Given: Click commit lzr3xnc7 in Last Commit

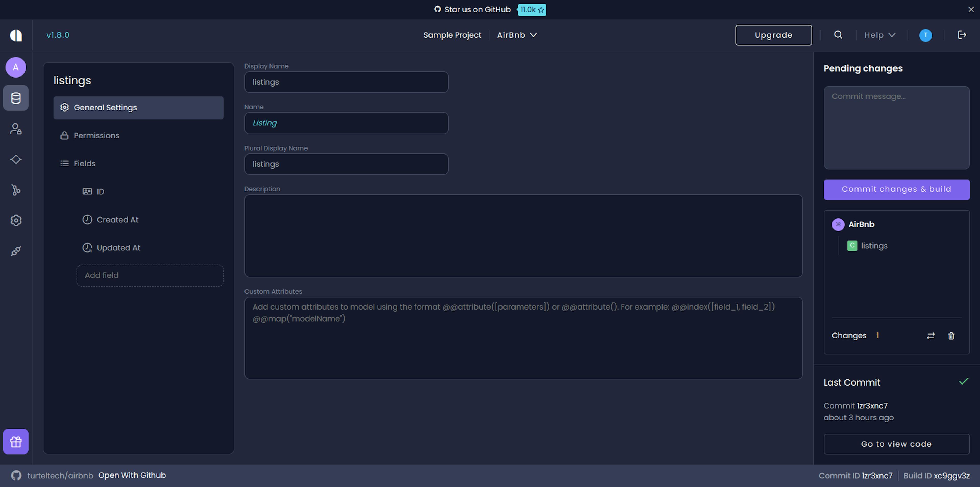Looking at the screenshot, I should pyautogui.click(x=872, y=406).
